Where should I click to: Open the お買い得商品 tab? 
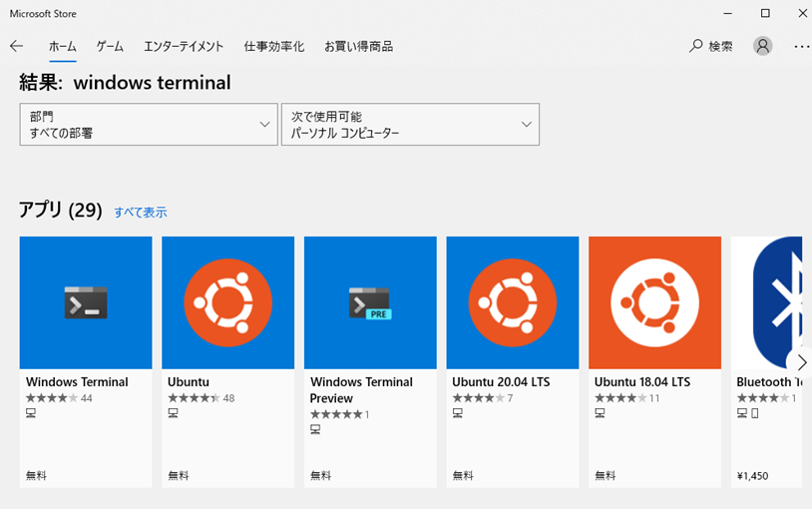(x=358, y=47)
